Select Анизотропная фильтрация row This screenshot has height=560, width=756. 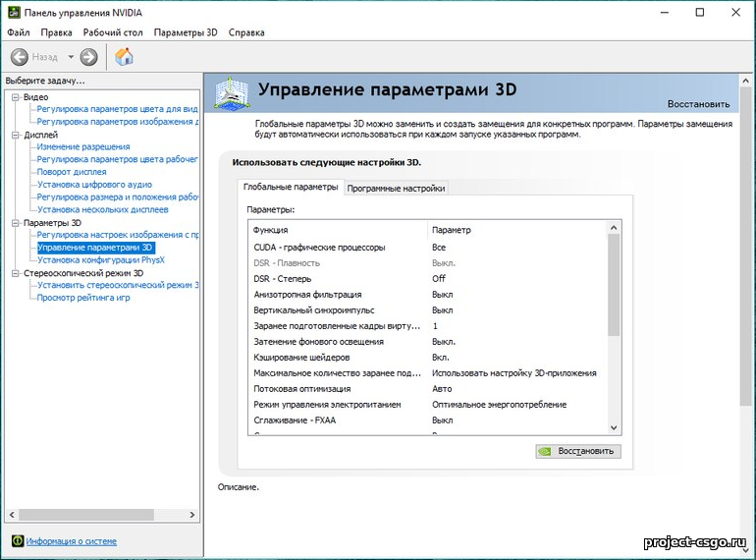tap(426, 295)
